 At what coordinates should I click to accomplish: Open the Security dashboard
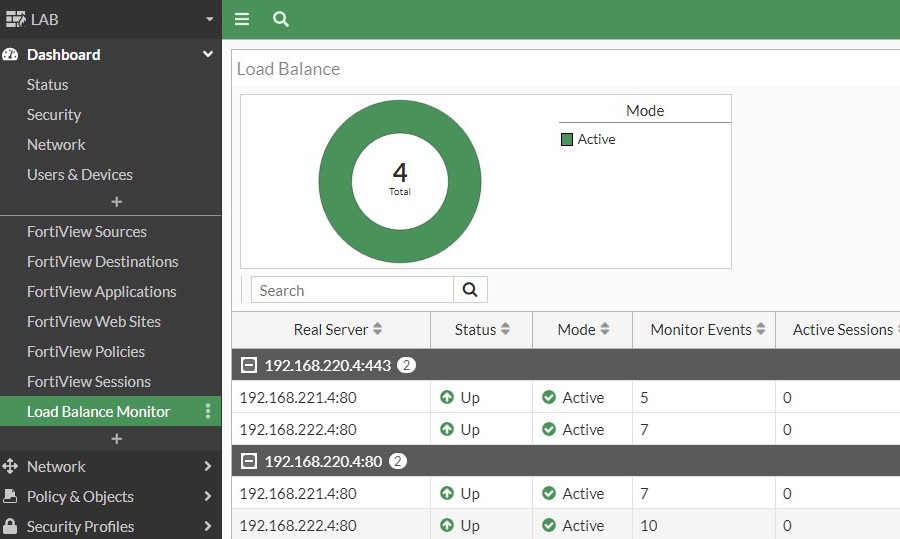tap(53, 115)
